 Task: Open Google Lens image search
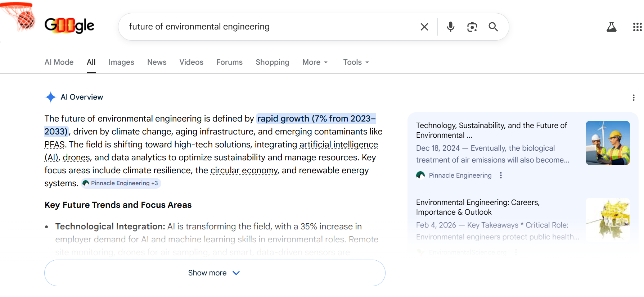472,27
